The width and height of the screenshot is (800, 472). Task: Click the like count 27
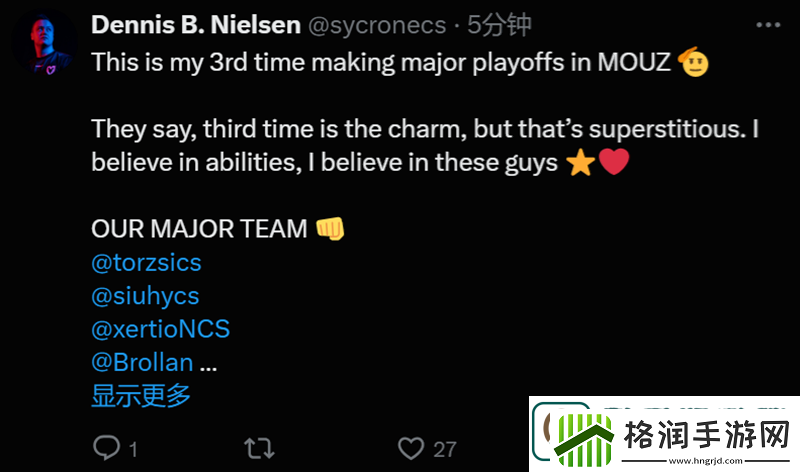coord(445,449)
